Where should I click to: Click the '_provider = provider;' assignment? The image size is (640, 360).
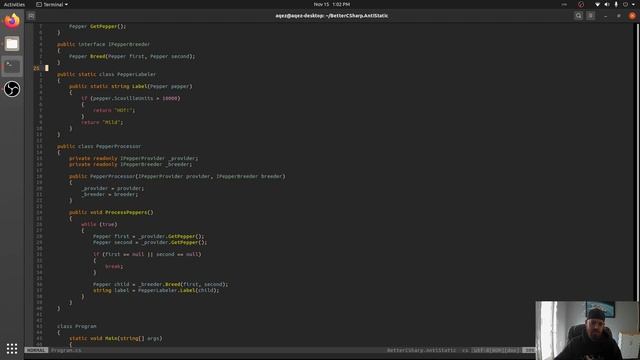click(x=113, y=188)
